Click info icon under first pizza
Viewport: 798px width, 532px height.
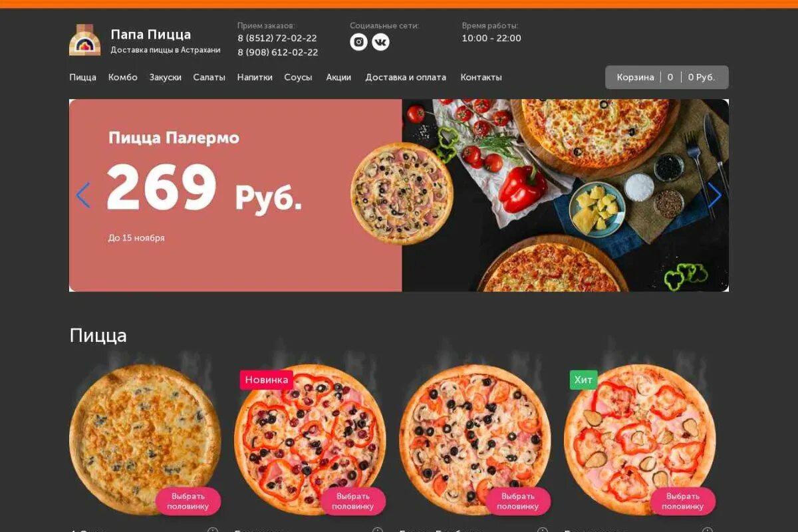click(213, 531)
